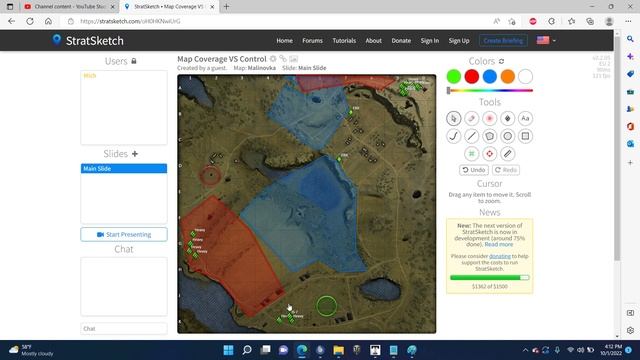Image resolution: width=640 pixels, height=360 pixels.
Task: Open the About menu item
Action: coord(373,41)
